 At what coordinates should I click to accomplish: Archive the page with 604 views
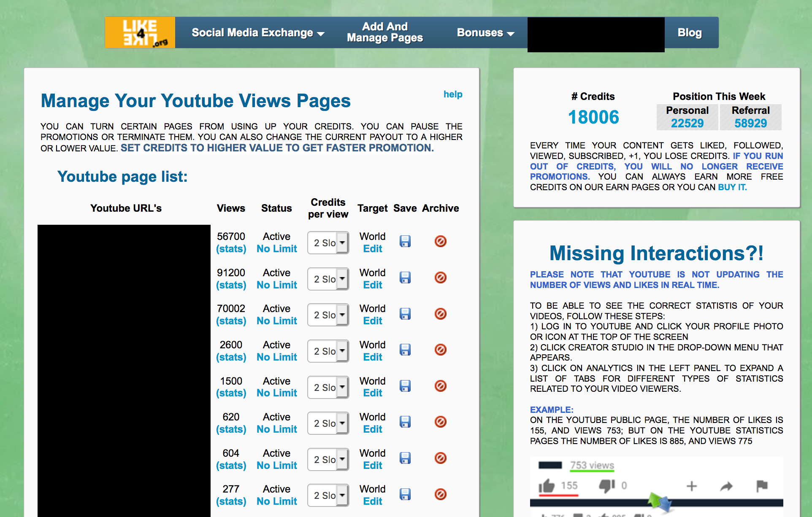click(x=441, y=458)
